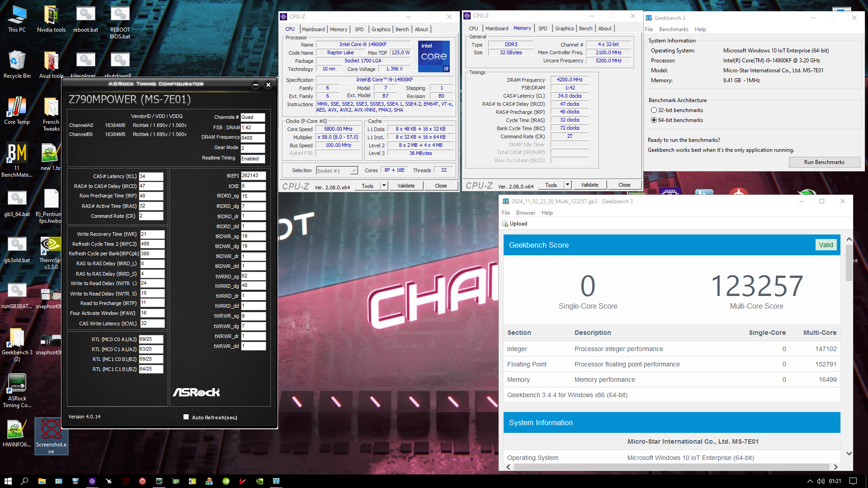Click the Geekbench results vertical scrollbar

click(849, 263)
